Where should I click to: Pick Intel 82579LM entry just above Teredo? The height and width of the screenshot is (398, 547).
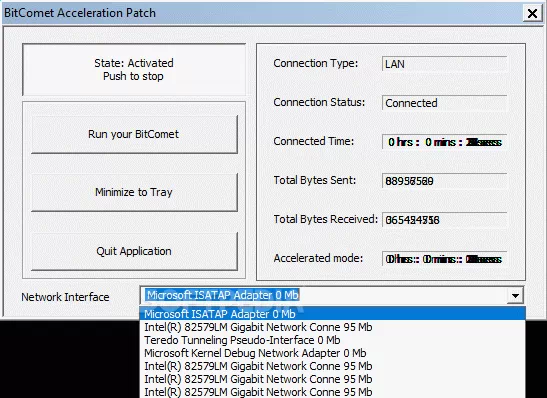point(332,327)
